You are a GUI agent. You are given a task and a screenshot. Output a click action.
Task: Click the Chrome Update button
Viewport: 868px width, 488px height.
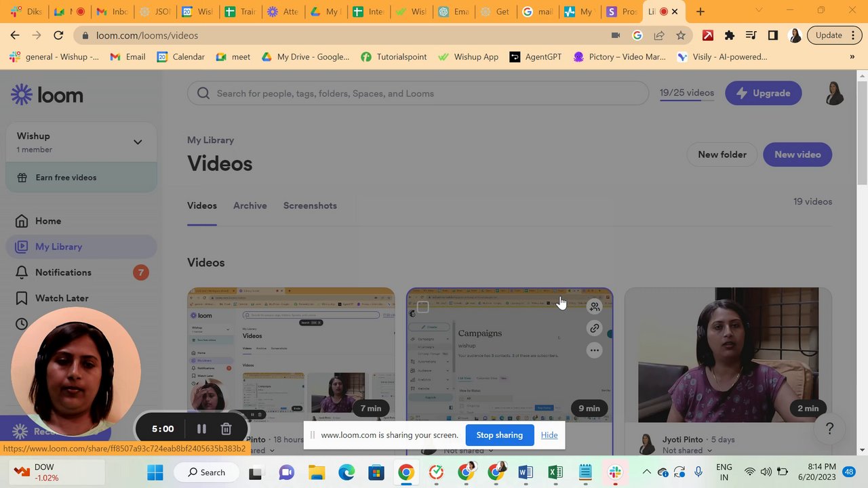[x=829, y=35]
